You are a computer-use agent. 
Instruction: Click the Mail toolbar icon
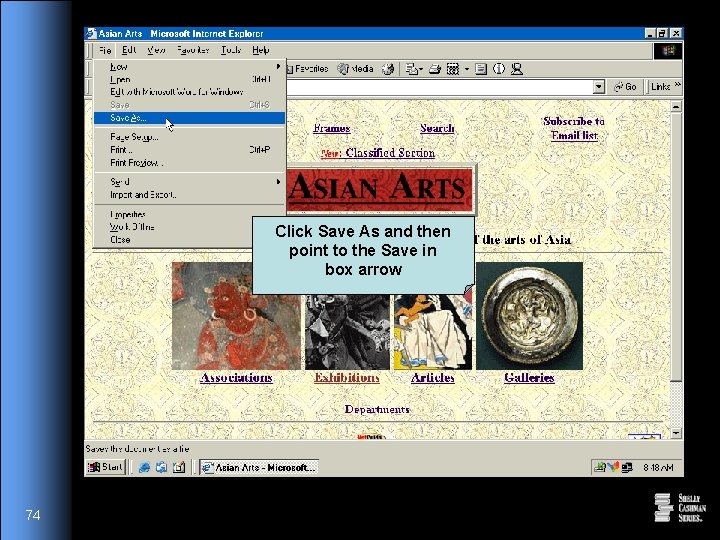[x=411, y=69]
